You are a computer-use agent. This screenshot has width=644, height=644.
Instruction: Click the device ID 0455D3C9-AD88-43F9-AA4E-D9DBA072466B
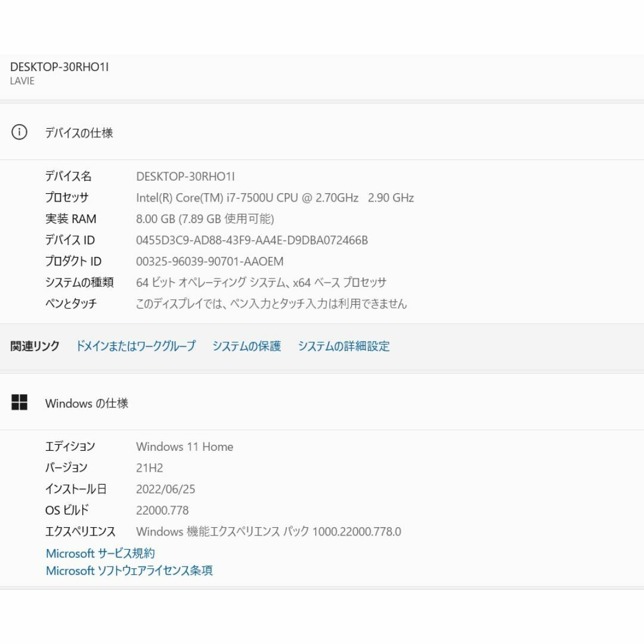coord(252,240)
